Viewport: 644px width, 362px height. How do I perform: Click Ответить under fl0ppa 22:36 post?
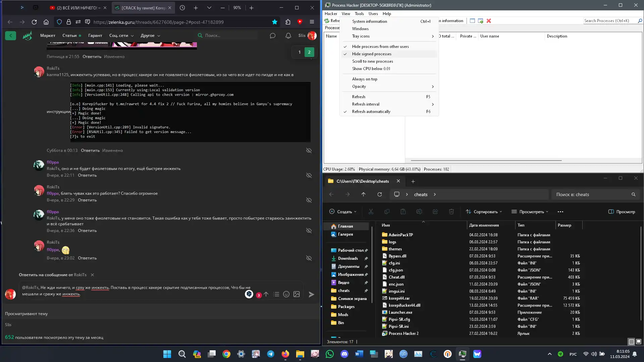click(87, 231)
